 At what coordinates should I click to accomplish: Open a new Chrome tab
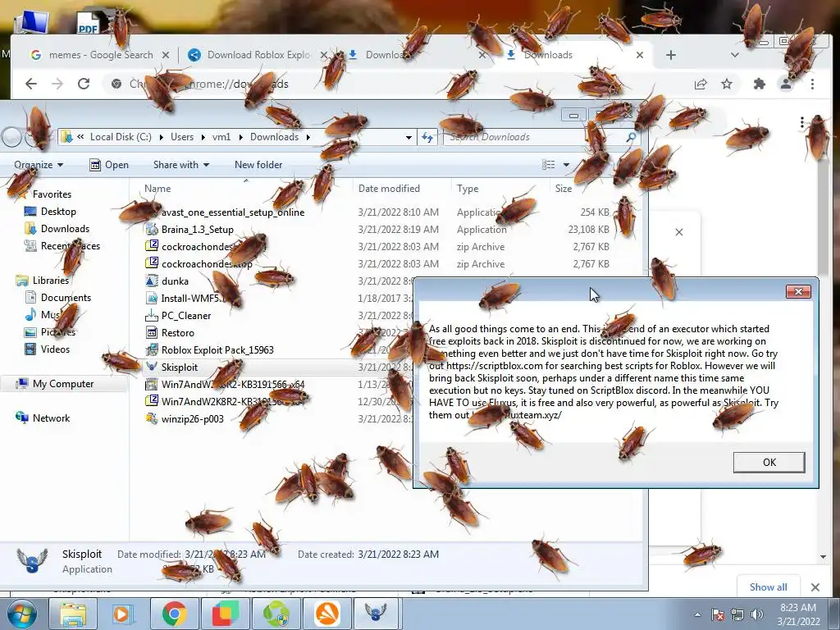click(671, 55)
